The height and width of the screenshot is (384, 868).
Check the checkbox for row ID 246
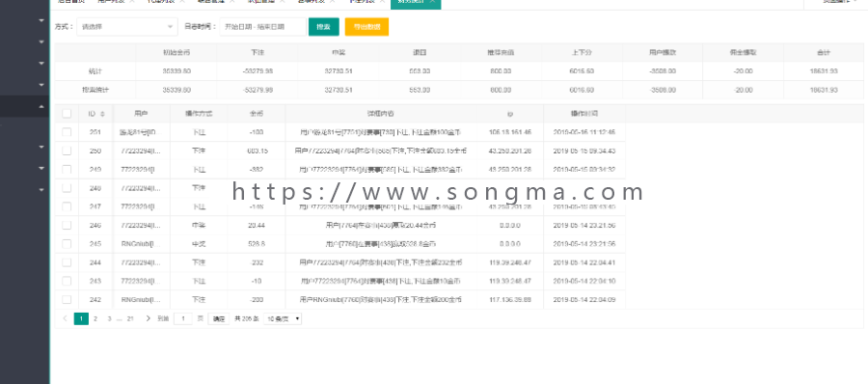(x=67, y=225)
